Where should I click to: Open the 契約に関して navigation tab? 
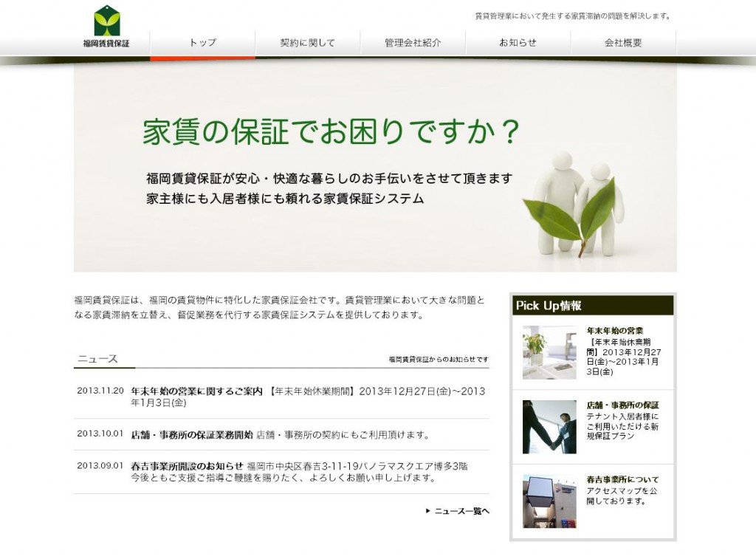(x=308, y=43)
